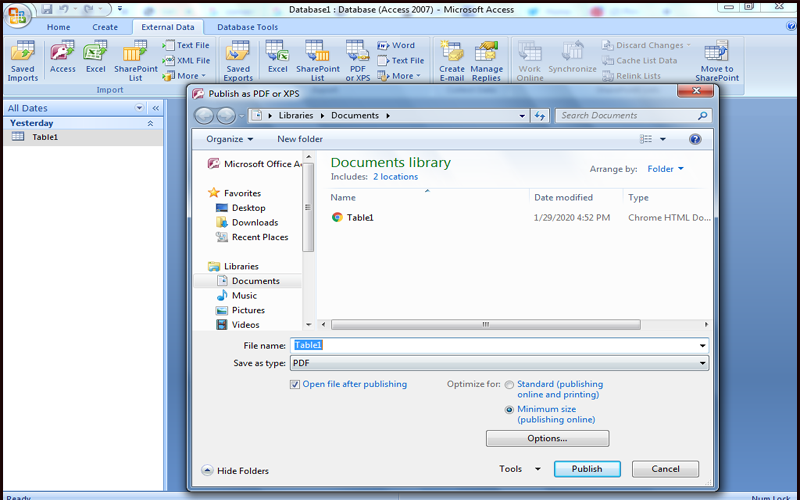Switch to the Create ribbon tab
Screen dimensions: 800x500
coord(105,27)
